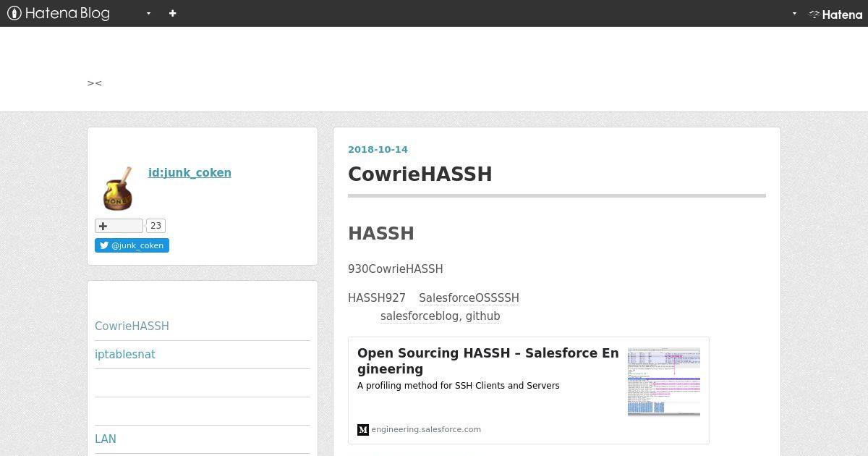Open the honey pot profile avatar
The image size is (868, 456).
coord(117,188)
